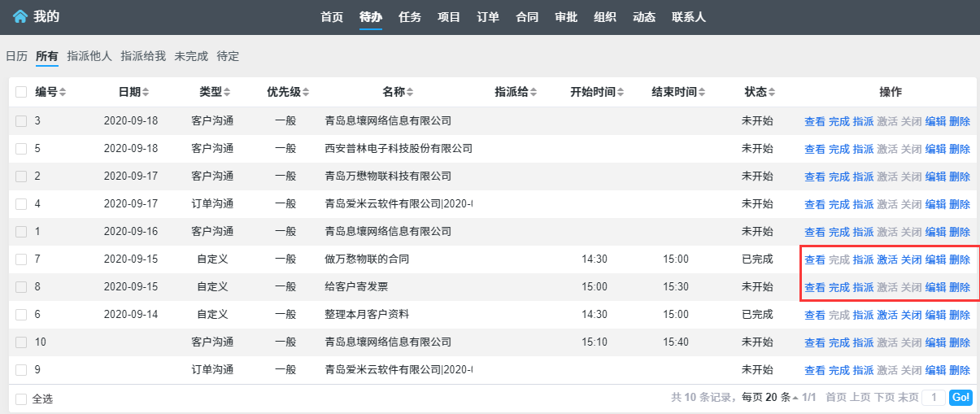The image size is (980, 414).
Task: Click the 类型 column sort icon
Action: tap(227, 93)
